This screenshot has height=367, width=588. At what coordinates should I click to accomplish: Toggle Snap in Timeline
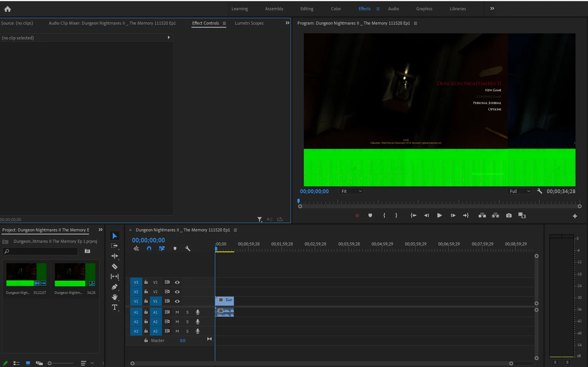click(x=149, y=249)
